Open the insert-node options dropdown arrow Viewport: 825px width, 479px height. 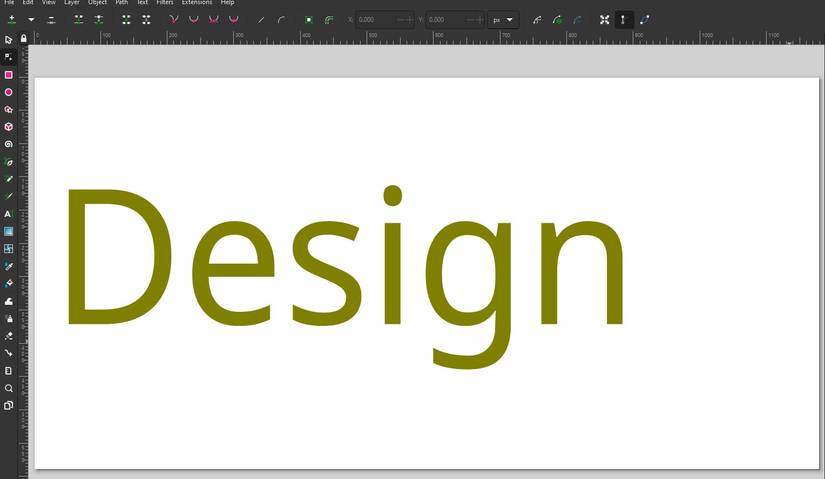tap(32, 19)
